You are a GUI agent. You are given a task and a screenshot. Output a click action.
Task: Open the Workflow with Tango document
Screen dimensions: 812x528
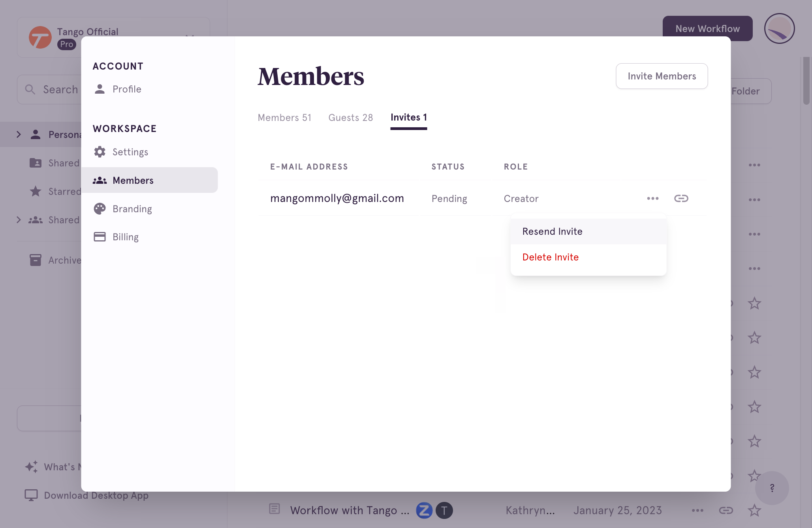coord(350,510)
